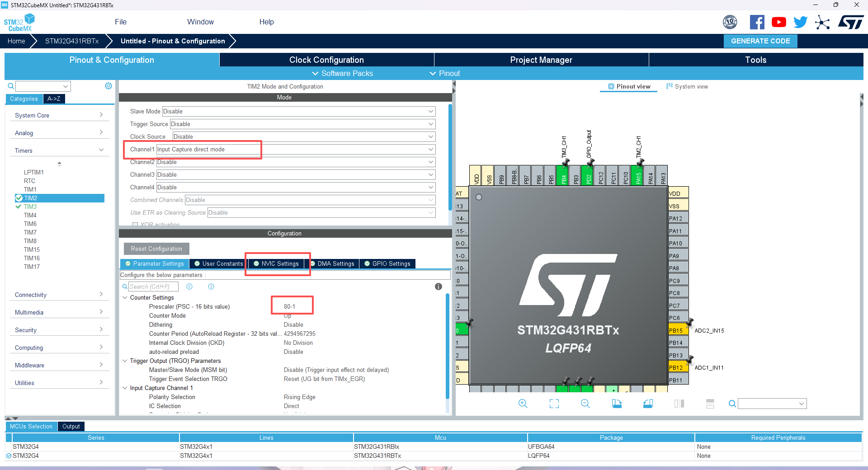Screen dimensions: 868x470
Task: Click the Prescaler value 80-1 field
Action: [289, 306]
